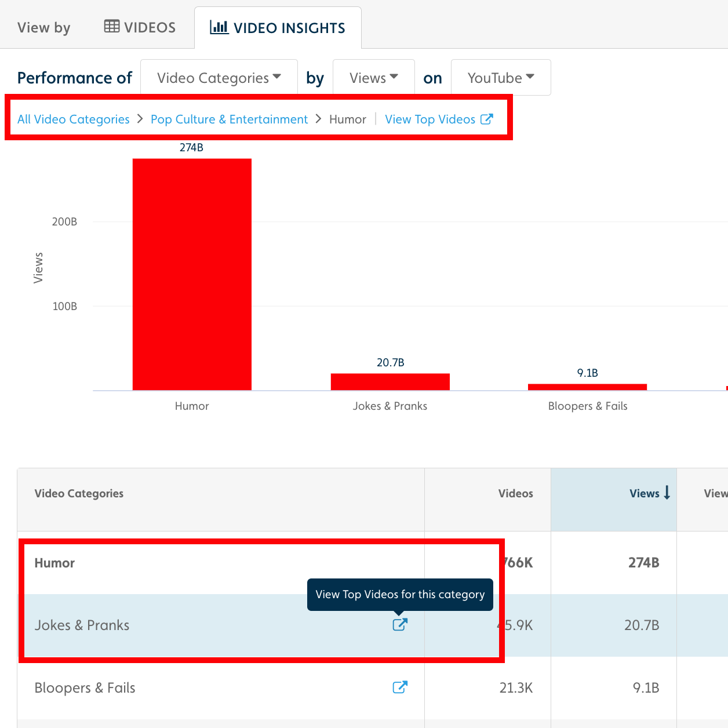Click the Bloopers & Fails chart bar
The height and width of the screenshot is (728, 728).
coord(587,387)
